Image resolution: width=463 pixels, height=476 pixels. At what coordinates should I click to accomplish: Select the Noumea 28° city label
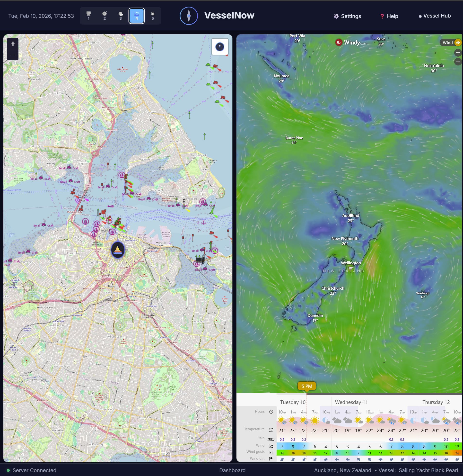281,78
